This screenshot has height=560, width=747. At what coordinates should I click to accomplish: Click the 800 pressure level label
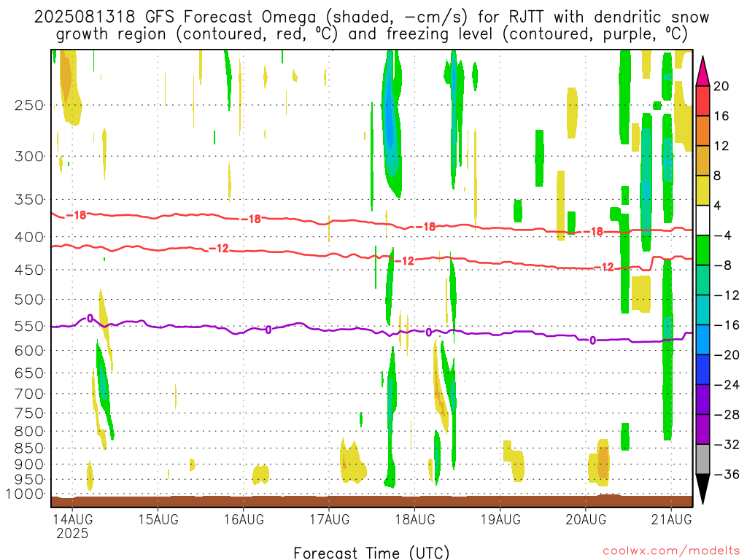(29, 432)
